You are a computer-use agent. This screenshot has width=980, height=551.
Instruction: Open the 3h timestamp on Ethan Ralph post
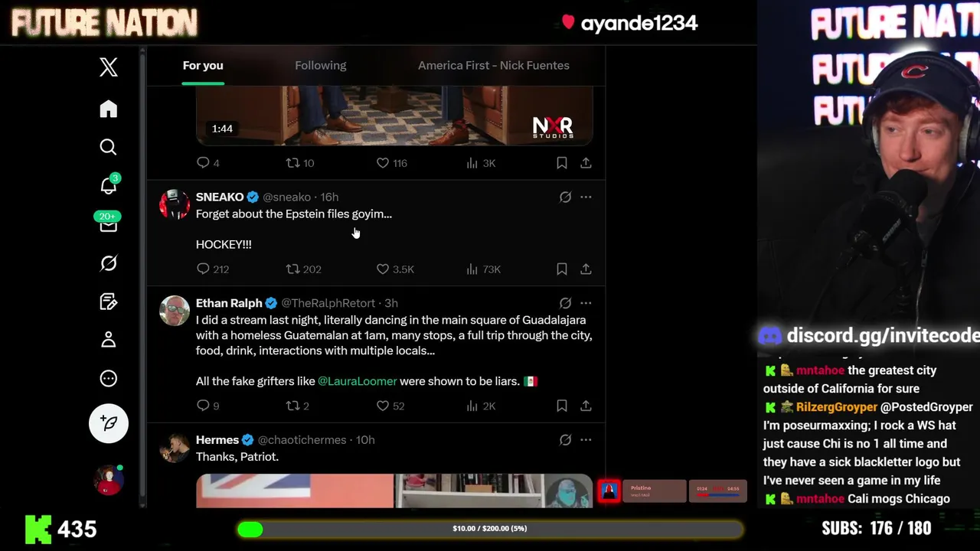pos(391,303)
